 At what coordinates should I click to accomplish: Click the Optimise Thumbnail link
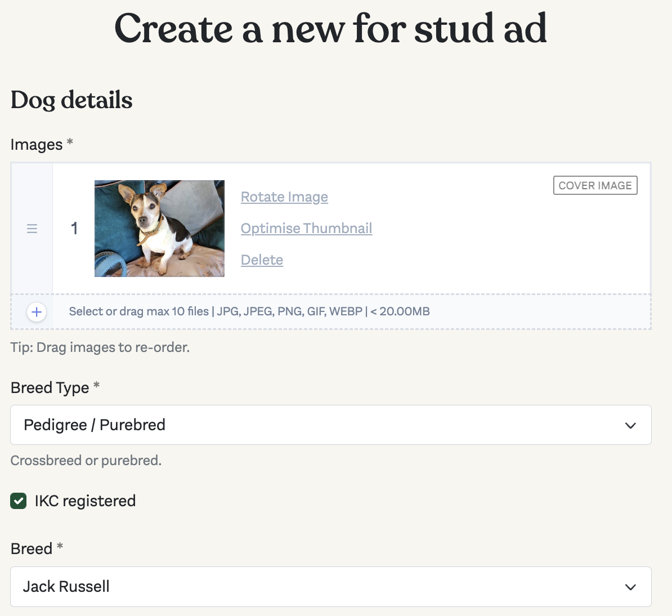(x=306, y=228)
